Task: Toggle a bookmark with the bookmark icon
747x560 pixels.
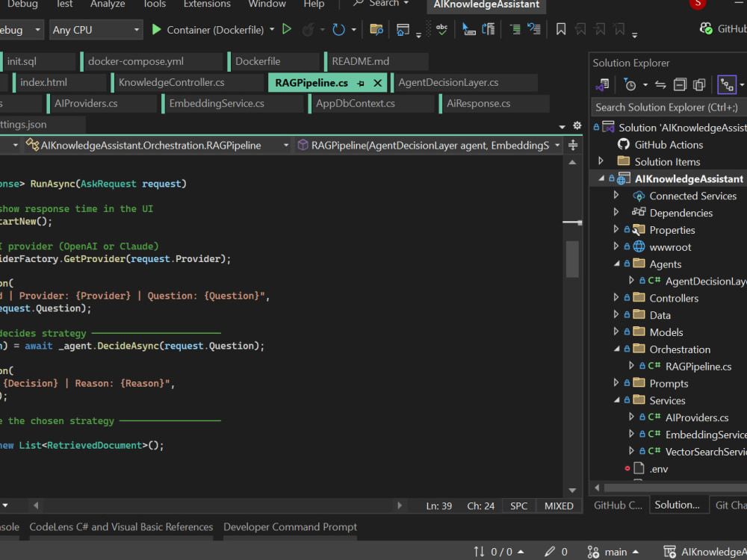Action: 561,30
